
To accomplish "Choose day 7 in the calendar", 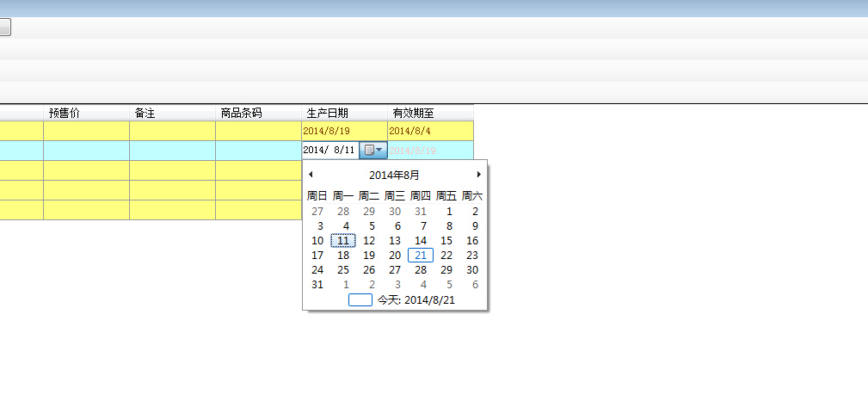I will 423,226.
